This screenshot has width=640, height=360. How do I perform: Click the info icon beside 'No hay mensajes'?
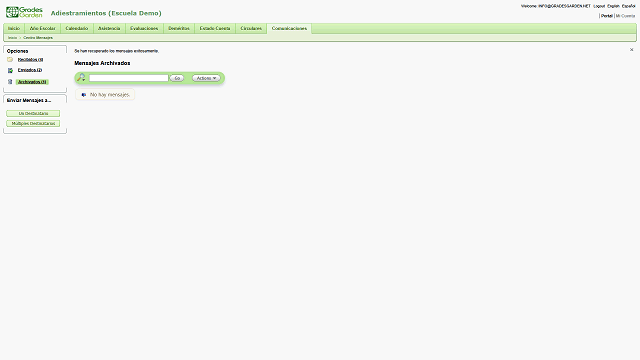(84, 95)
